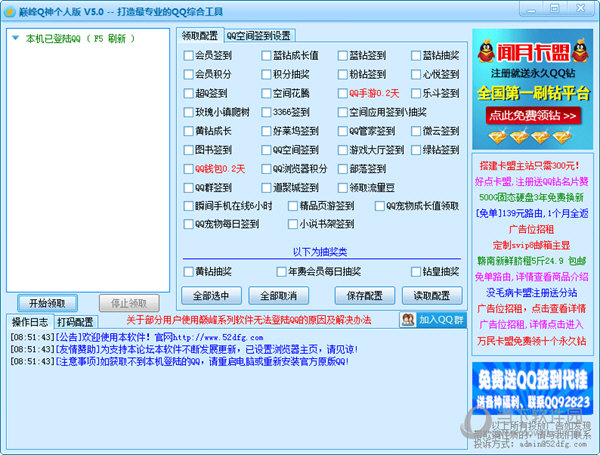
Task: Enable the 好莱坞签到 checkbox
Action: (266, 131)
